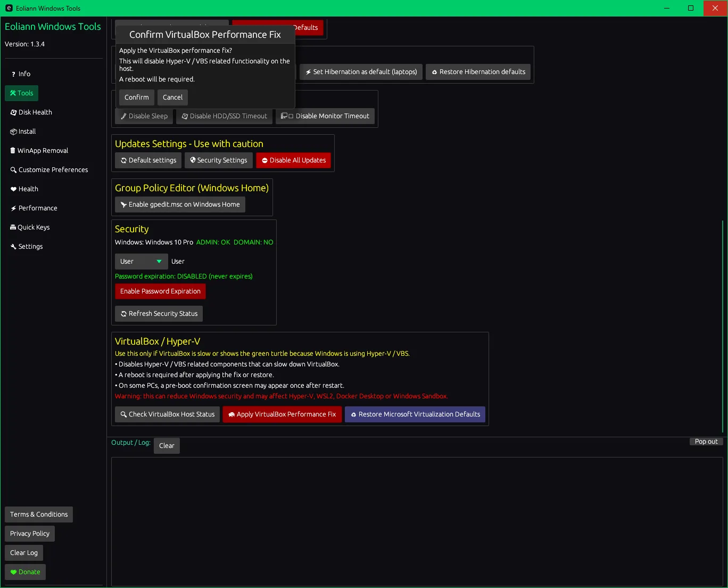Click Check VirtualBox Host Status
The image size is (728, 588).
pyautogui.click(x=167, y=414)
